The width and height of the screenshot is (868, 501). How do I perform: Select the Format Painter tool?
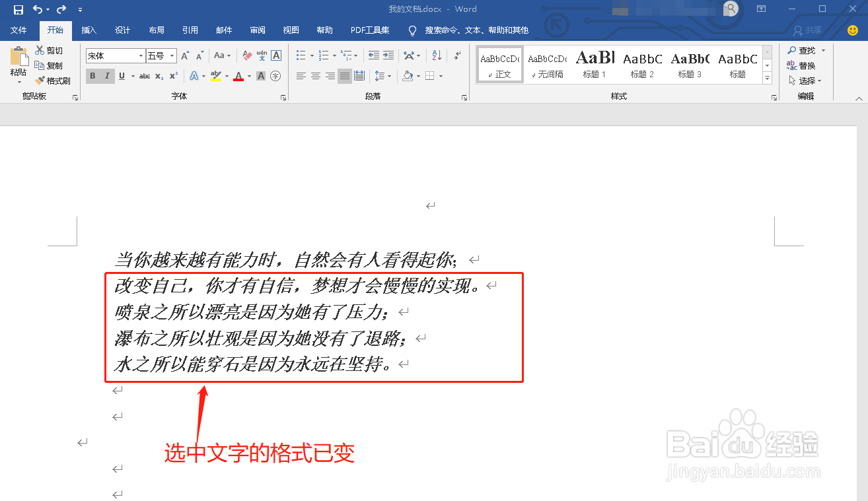point(53,81)
